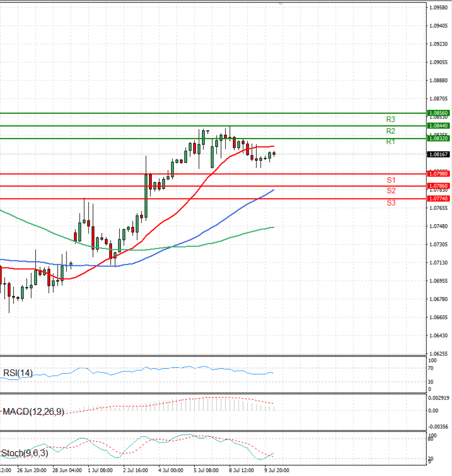Click the small chart shift triangle at top
This screenshot has width=452, height=476.
pyautogui.click(x=281, y=4)
